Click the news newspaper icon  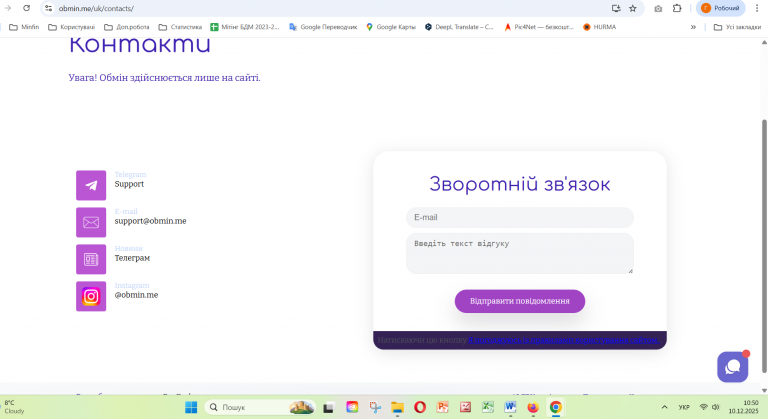tap(91, 259)
